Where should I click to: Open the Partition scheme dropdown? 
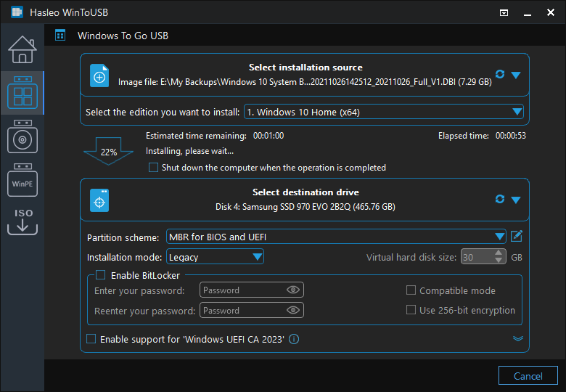point(336,237)
